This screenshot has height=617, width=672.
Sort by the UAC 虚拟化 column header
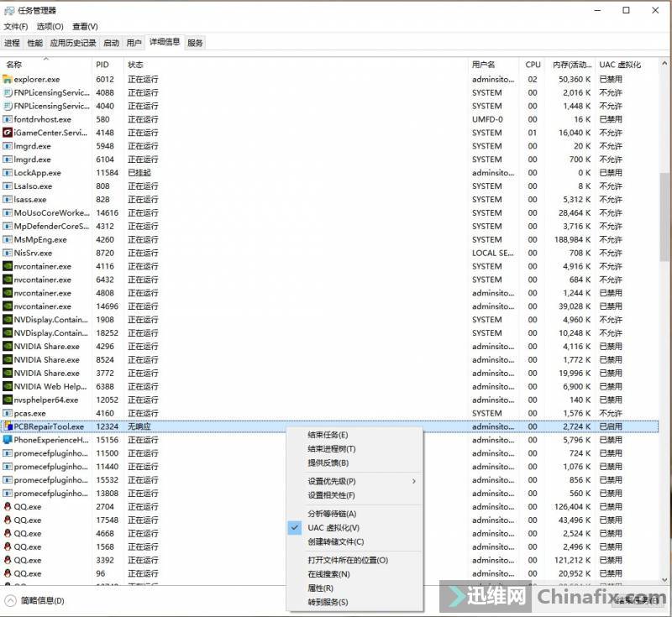coord(627,65)
